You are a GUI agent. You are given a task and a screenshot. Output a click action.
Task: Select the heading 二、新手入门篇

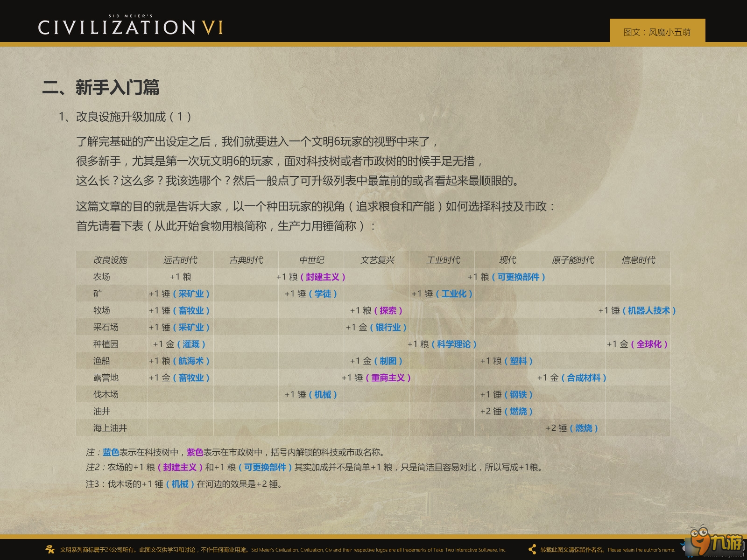pyautogui.click(x=101, y=87)
